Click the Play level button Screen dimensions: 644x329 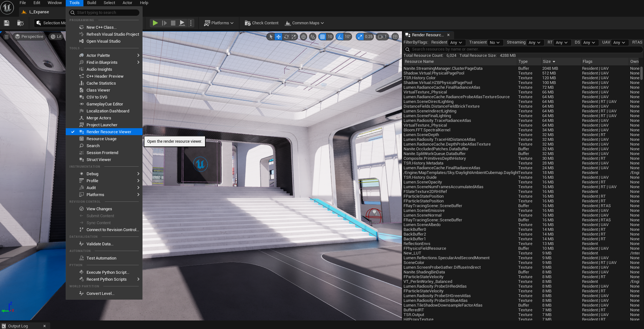(155, 23)
